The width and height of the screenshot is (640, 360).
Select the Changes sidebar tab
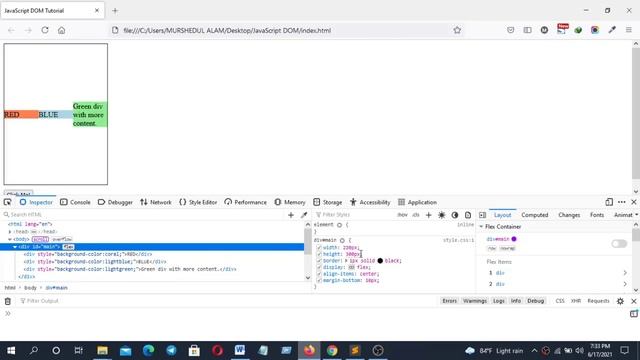[x=569, y=215]
